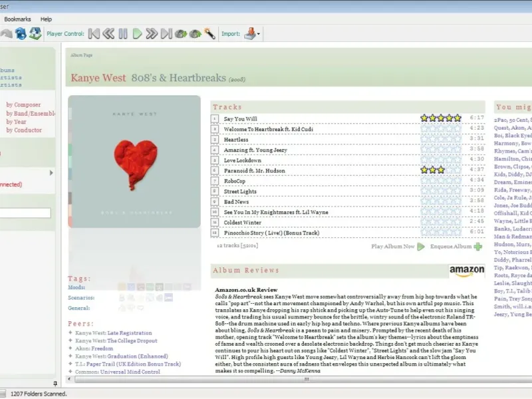
Task: Select the RoboCop track
Action: click(235, 181)
